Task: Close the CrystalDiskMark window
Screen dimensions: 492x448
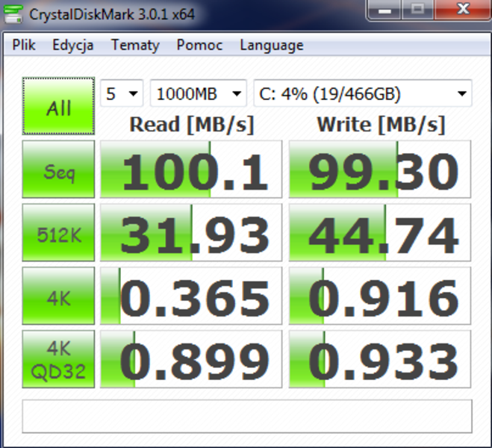Action: (463, 10)
